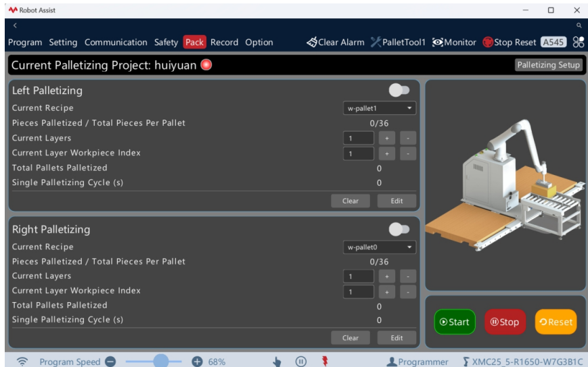Click the Wi-Fi connection status icon
The height and width of the screenshot is (367, 588).
click(22, 362)
